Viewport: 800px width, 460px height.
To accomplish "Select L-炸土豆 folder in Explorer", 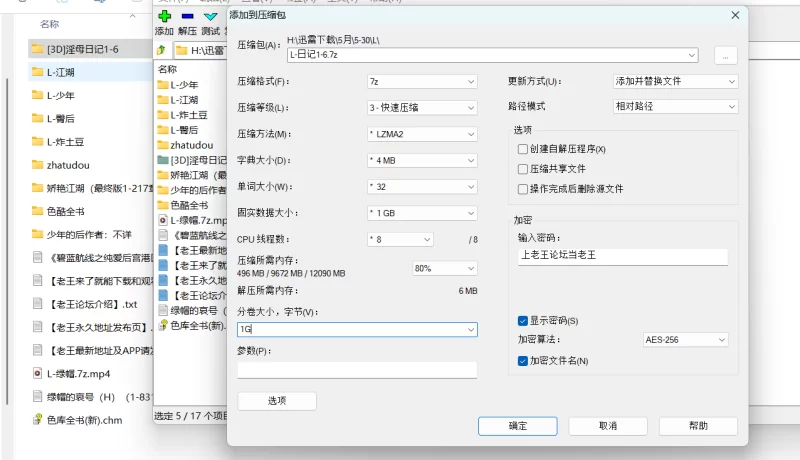I will click(91, 142).
